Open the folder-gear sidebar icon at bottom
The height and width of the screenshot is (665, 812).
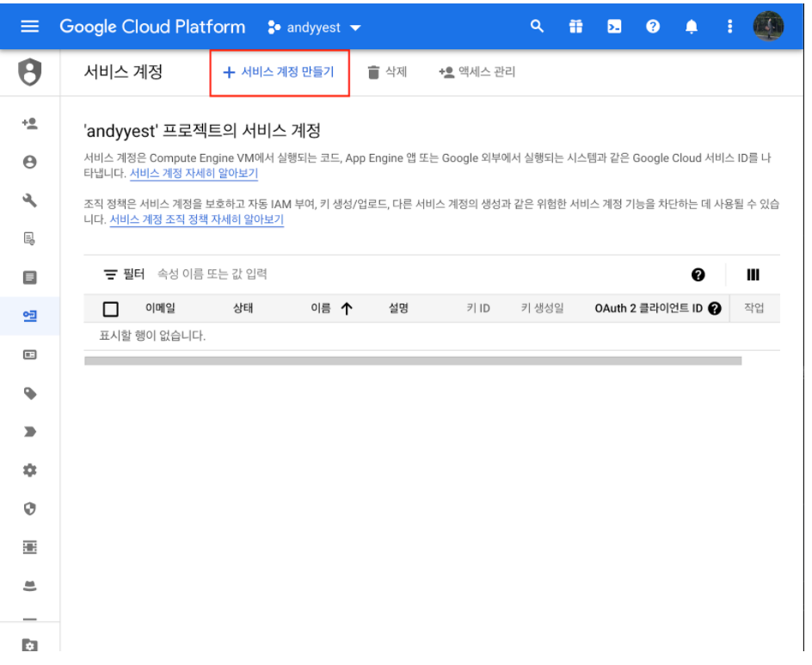[30, 645]
